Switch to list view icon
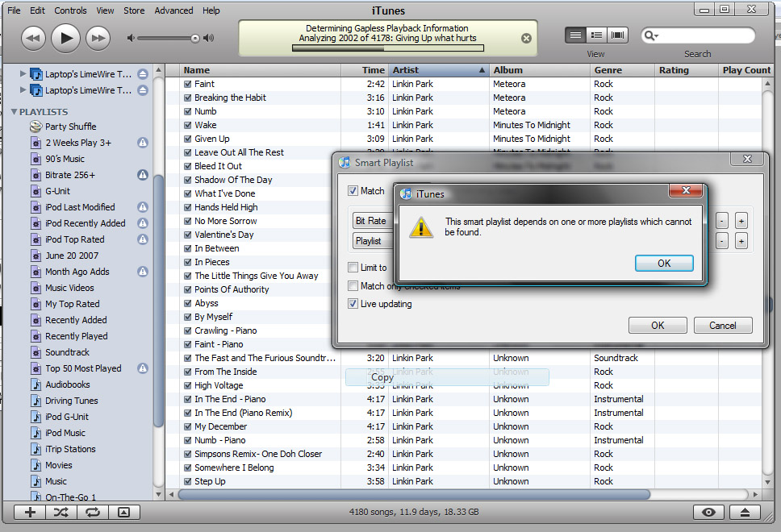The height and width of the screenshot is (532, 781). (x=576, y=35)
